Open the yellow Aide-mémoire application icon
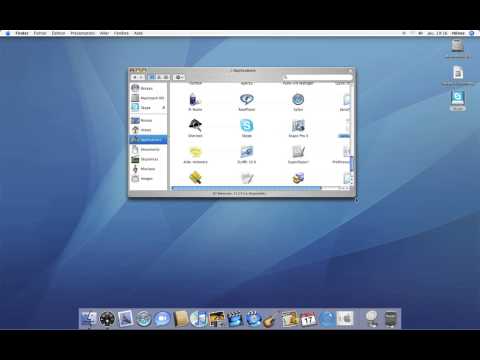This screenshot has width=480, height=360. [195, 152]
